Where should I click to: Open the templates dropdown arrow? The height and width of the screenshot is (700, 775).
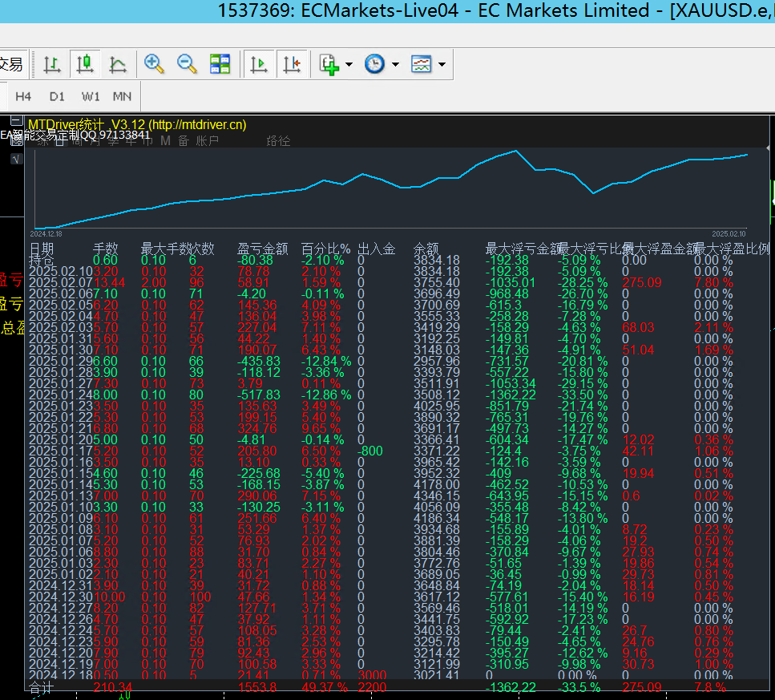[x=442, y=64]
